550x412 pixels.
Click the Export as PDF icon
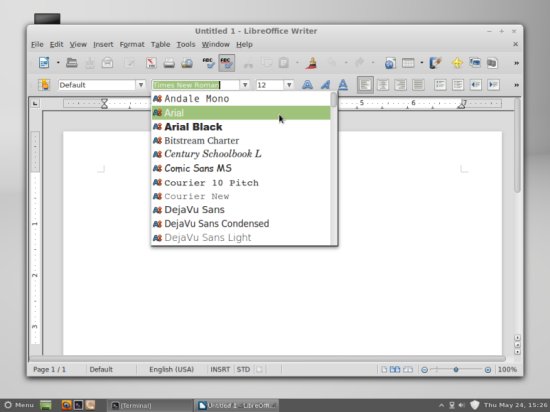tap(151, 63)
